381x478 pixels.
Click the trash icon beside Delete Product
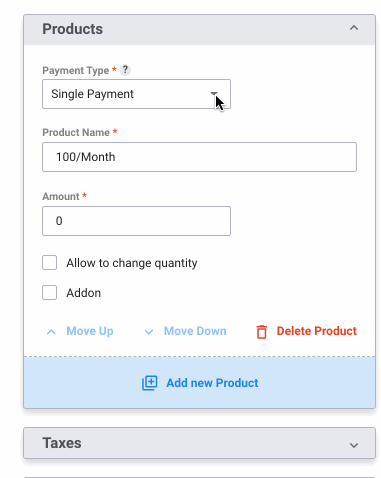tap(262, 332)
